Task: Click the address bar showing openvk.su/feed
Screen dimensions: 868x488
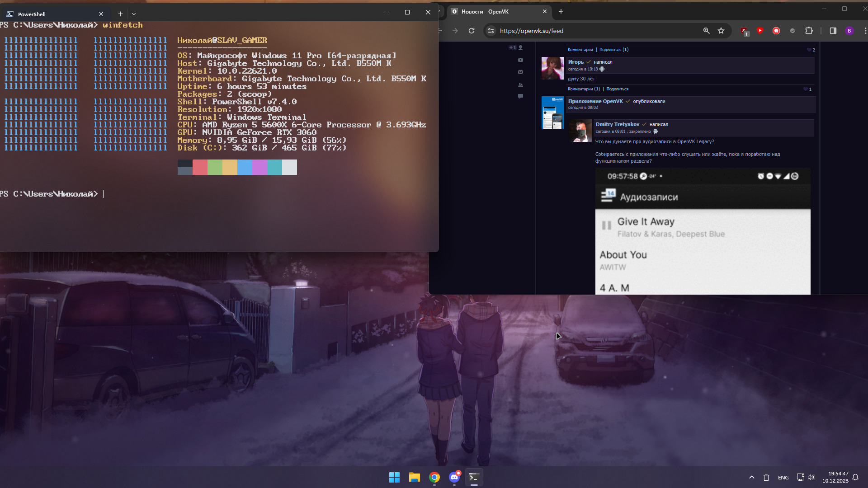Action: 588,31
